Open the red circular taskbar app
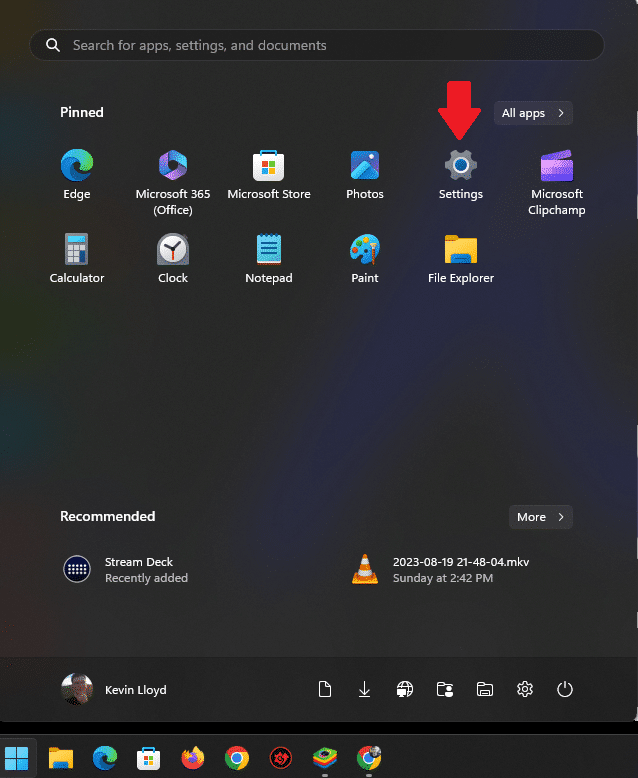638x778 pixels. tap(281, 758)
